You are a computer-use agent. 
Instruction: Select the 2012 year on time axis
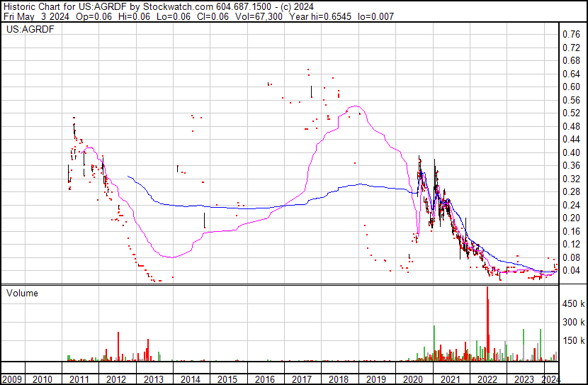pos(116,380)
